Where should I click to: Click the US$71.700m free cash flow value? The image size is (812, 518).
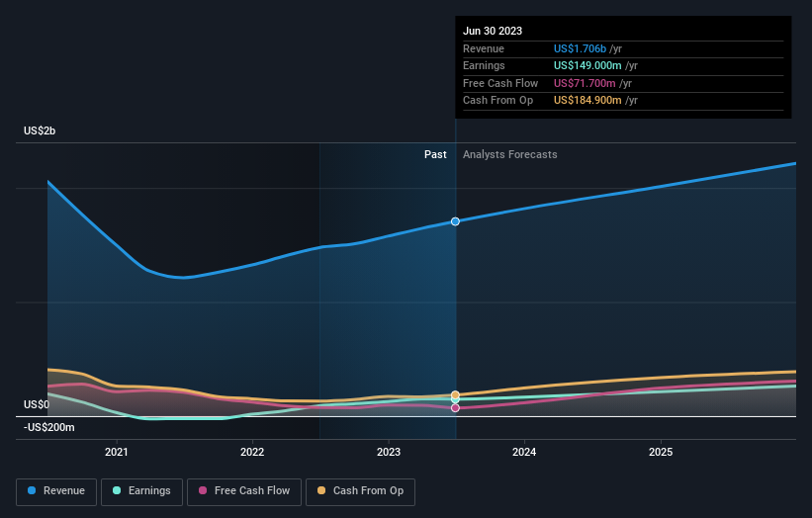tap(585, 83)
